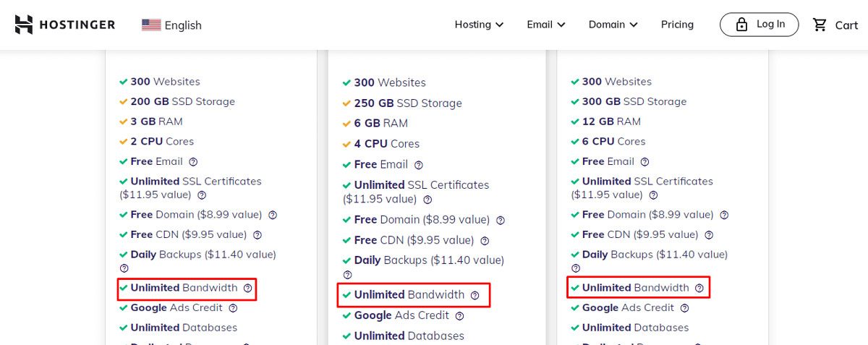Open the Pricing page

click(x=677, y=25)
